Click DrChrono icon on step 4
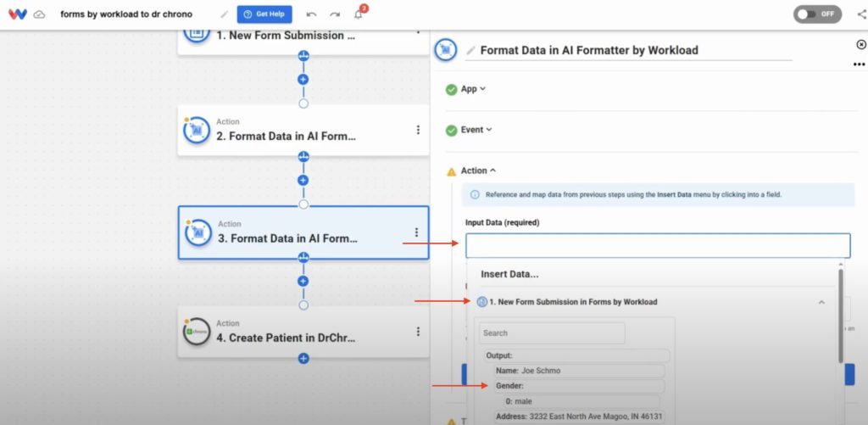The image size is (868, 425). pos(197,332)
